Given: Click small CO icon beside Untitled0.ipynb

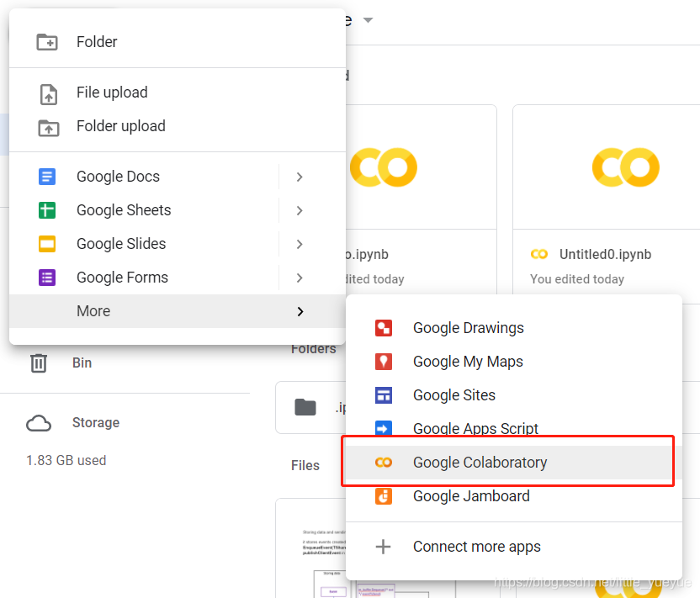Looking at the screenshot, I should tap(538, 254).
